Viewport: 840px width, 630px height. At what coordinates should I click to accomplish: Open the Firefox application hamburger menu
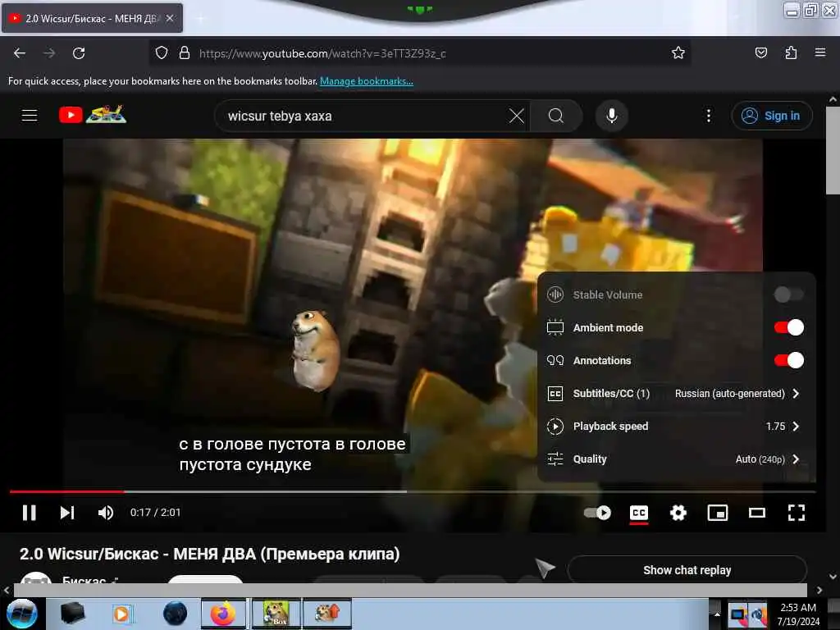tap(819, 52)
